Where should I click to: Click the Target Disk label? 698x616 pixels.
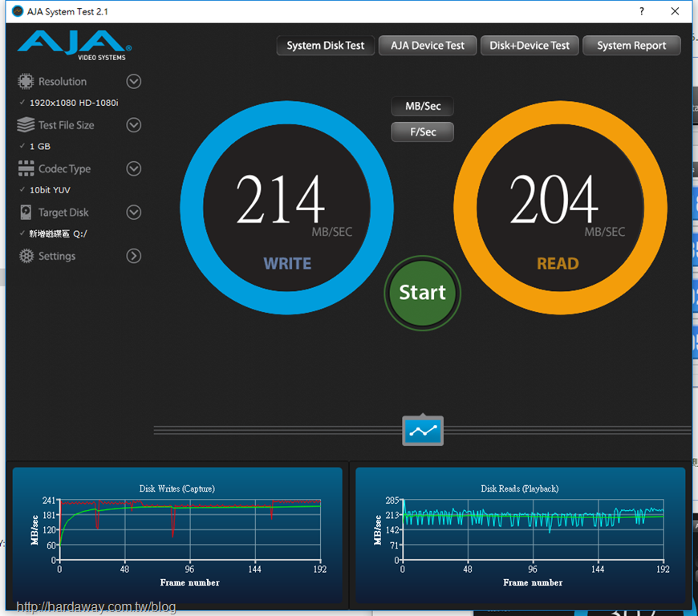click(63, 213)
